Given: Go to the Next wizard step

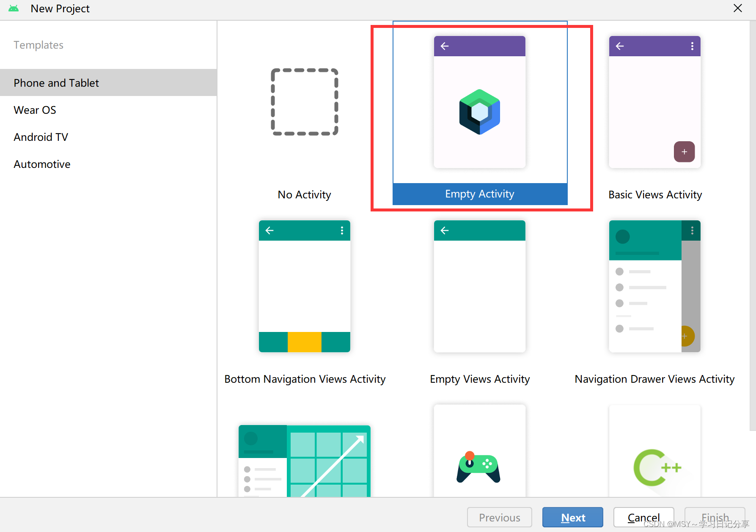Looking at the screenshot, I should click(x=573, y=517).
